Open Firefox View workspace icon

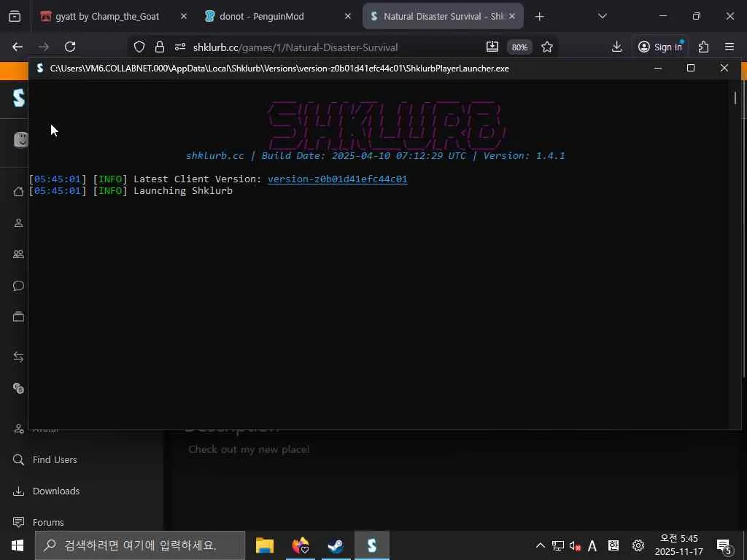tap(15, 16)
